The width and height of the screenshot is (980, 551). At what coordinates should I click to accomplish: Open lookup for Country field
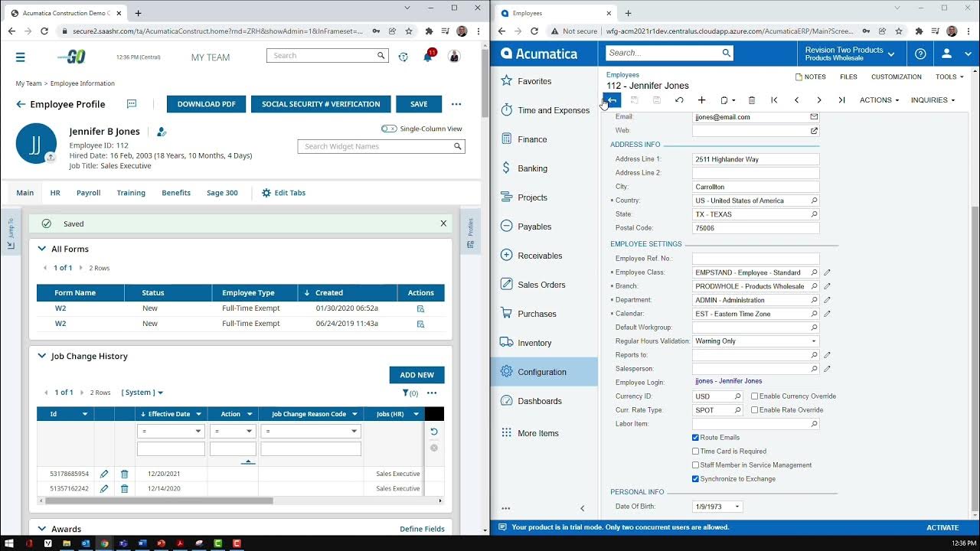(x=814, y=201)
